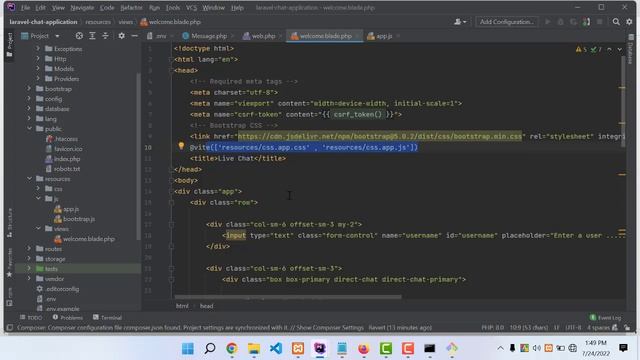
Task: Expand the routes folder
Action: [29, 249]
